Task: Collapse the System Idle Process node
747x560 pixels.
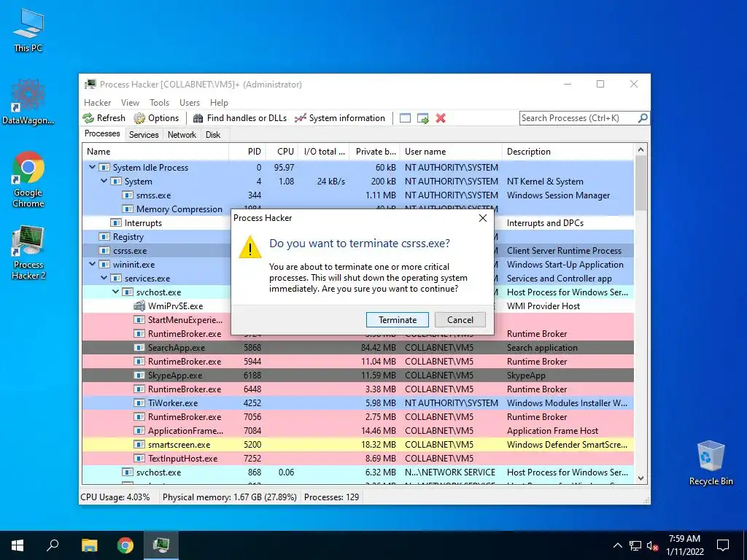Action: point(93,167)
